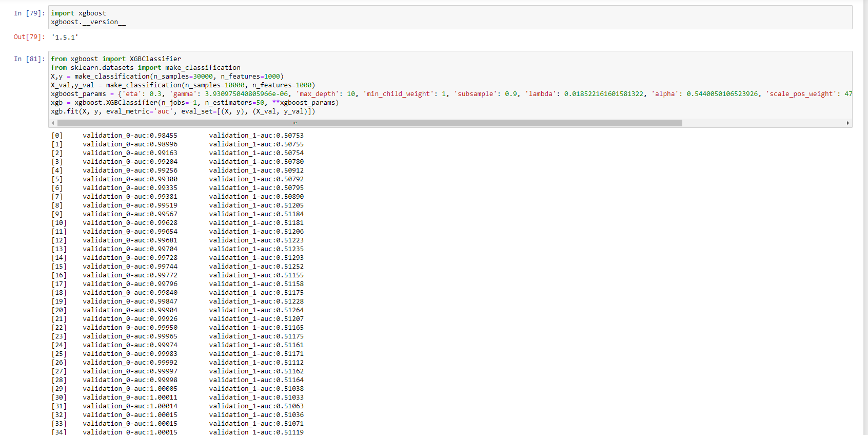The image size is (868, 435).
Task: Click row index [12] in the output
Action: 59,240
